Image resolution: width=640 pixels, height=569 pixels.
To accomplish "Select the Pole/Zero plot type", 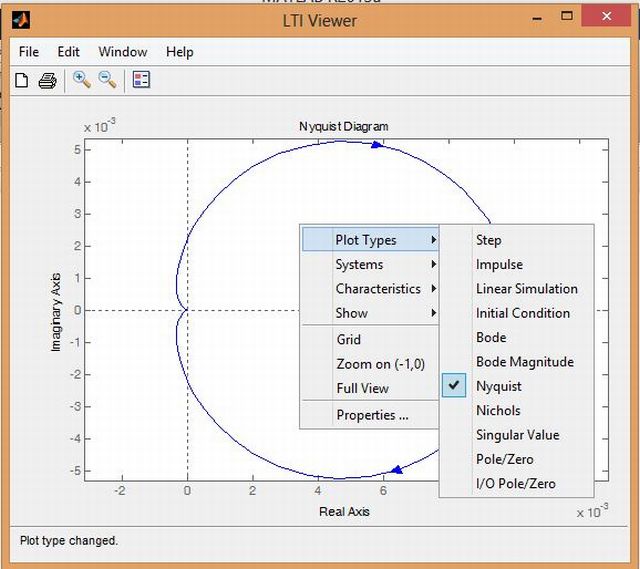I will [x=516, y=459].
